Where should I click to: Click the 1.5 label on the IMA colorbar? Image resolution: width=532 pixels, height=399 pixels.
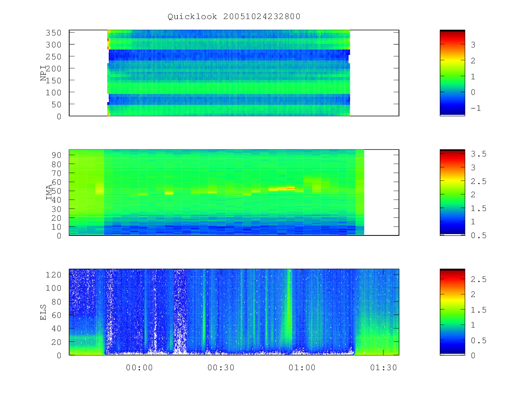coord(478,208)
